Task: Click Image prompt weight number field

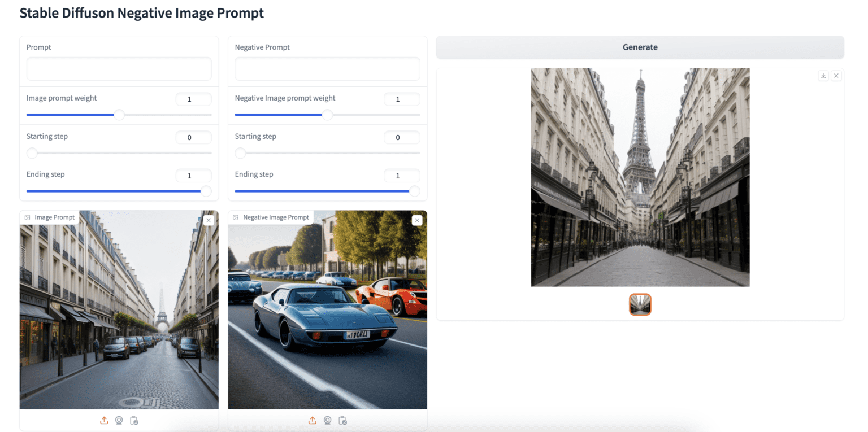Action: tap(193, 99)
